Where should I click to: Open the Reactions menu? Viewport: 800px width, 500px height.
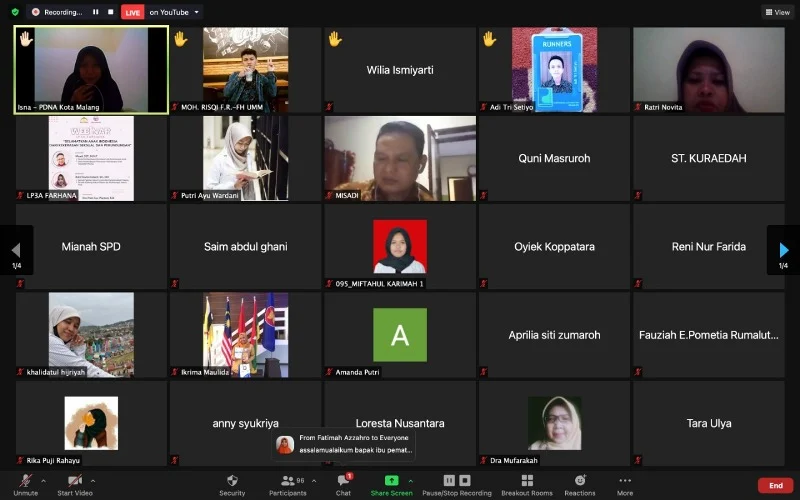pyautogui.click(x=580, y=485)
